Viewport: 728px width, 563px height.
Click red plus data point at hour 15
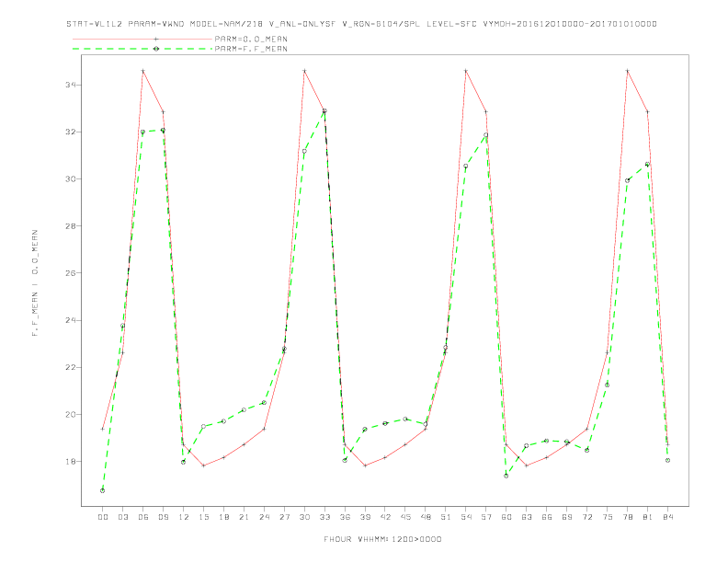point(203,465)
